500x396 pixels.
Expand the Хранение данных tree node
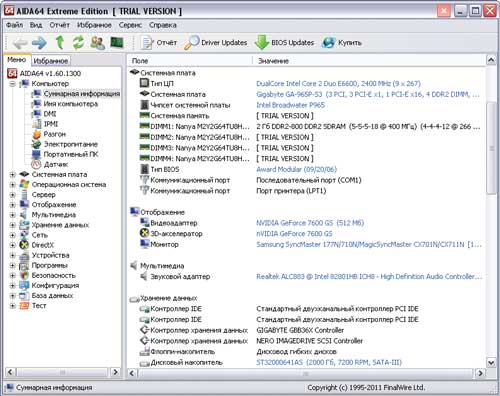pyautogui.click(x=12, y=225)
